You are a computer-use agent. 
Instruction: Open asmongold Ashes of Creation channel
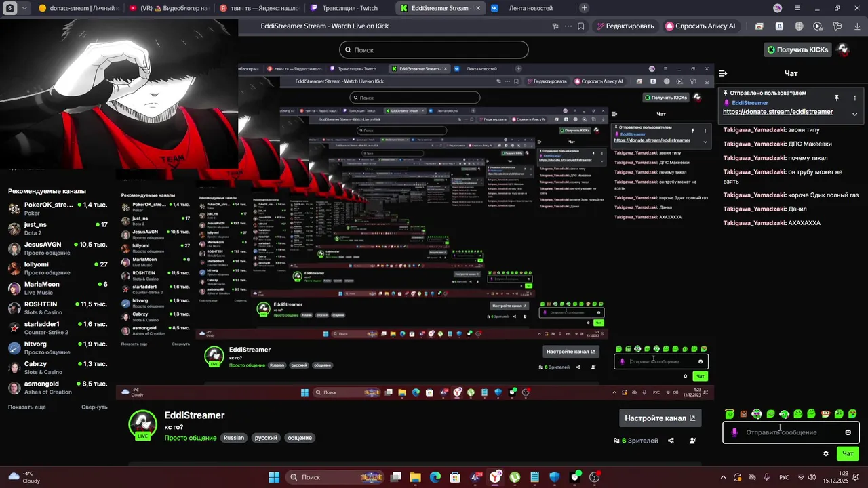(x=58, y=388)
